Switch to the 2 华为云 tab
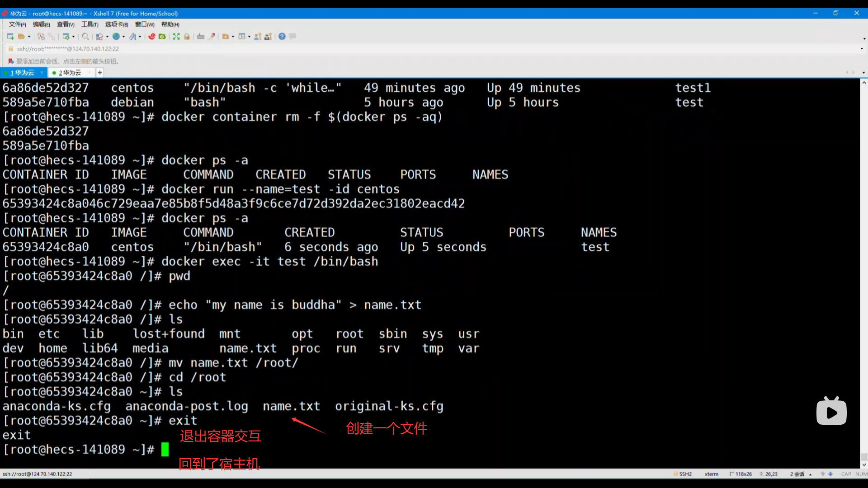 [x=70, y=73]
